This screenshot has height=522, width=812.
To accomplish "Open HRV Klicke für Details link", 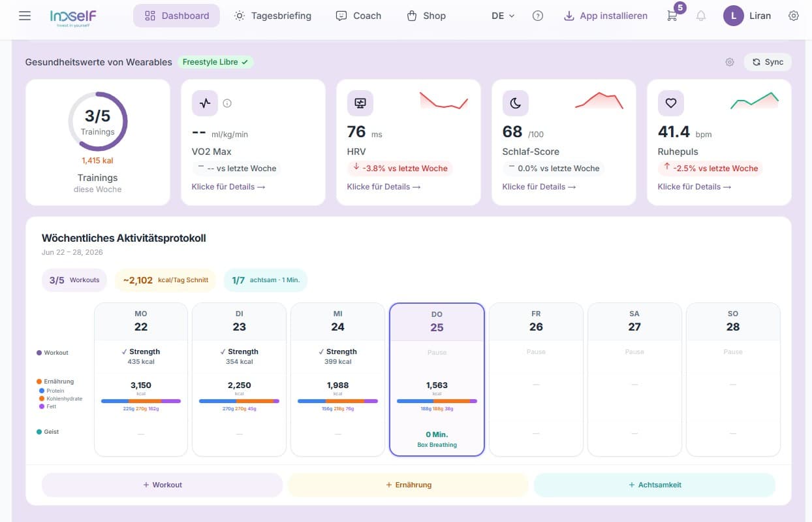I will [x=384, y=187].
